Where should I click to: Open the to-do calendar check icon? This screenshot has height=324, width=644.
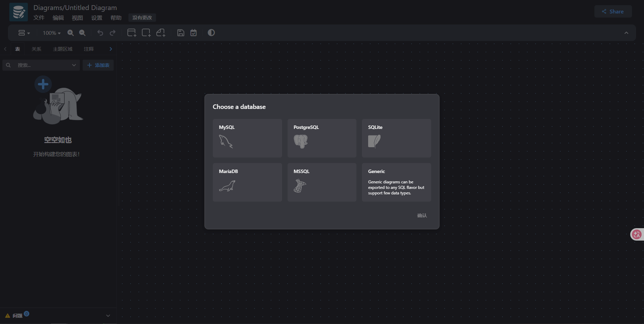click(x=194, y=33)
